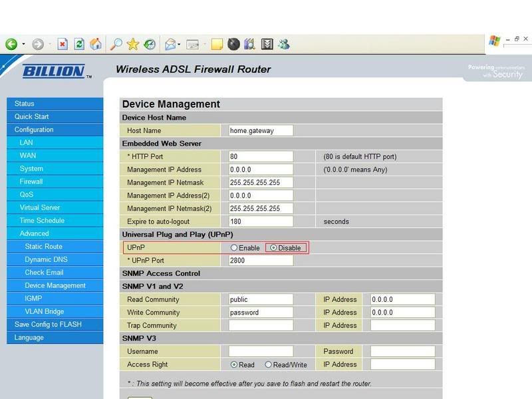Open the Quick Start link
This screenshot has height=399, width=532.
32,116
